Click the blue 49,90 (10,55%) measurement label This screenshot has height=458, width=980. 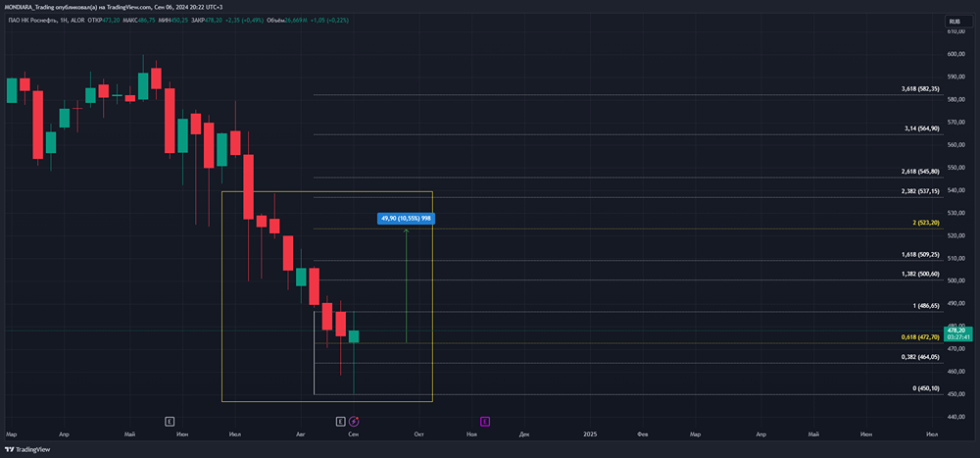pyautogui.click(x=407, y=219)
